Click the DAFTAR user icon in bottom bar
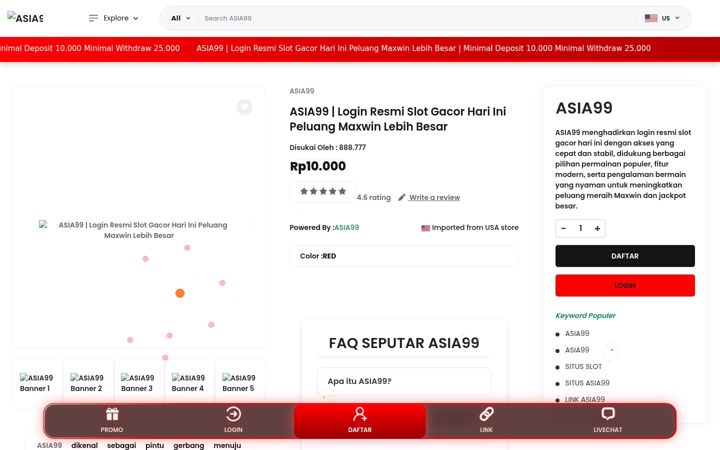Viewport: 720px width, 450px height. [x=360, y=414]
